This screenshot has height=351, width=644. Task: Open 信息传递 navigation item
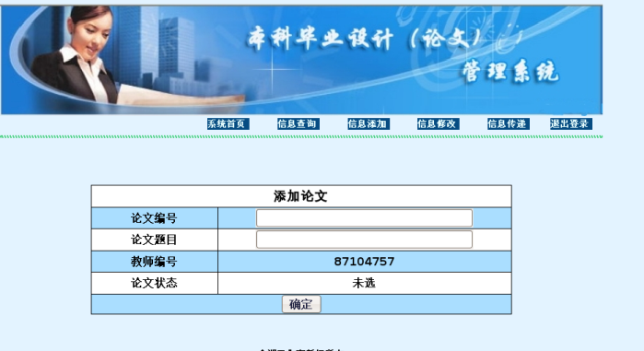tap(508, 123)
